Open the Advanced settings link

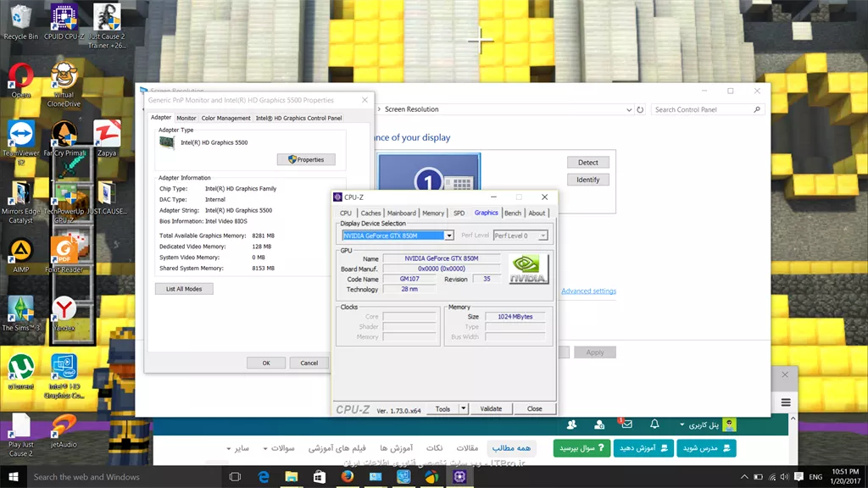[588, 291]
